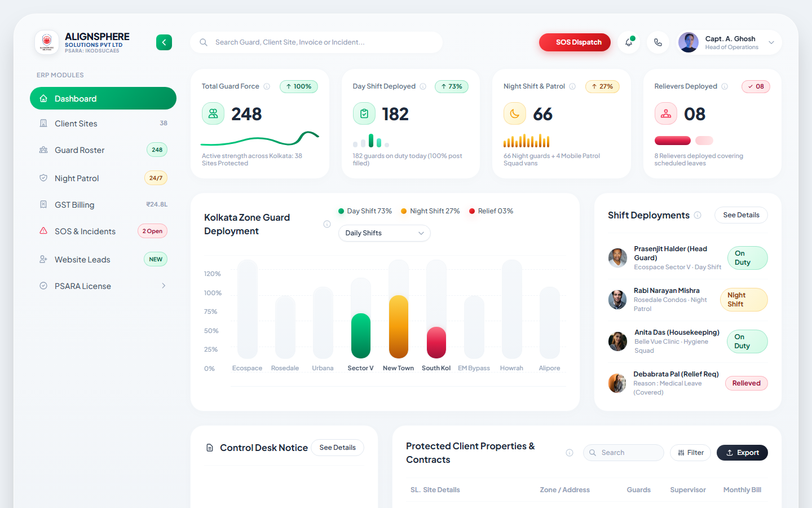Click the global search field for guards and sites
812x508 pixels.
pos(316,42)
